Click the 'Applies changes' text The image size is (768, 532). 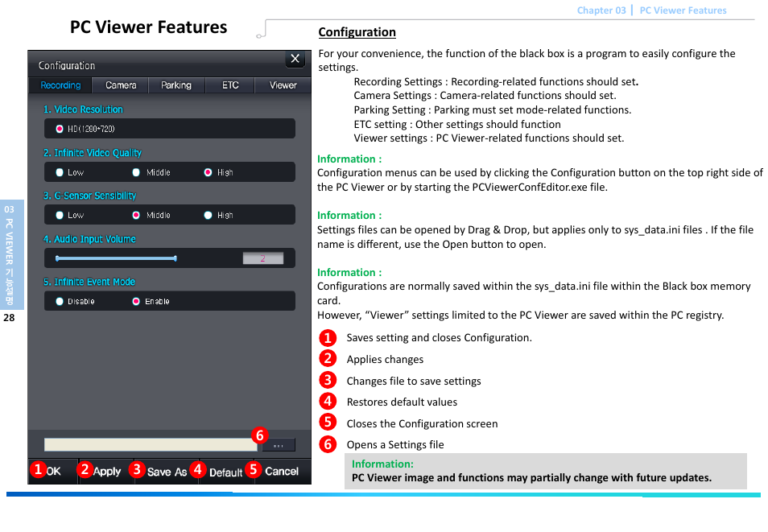pyautogui.click(x=385, y=360)
